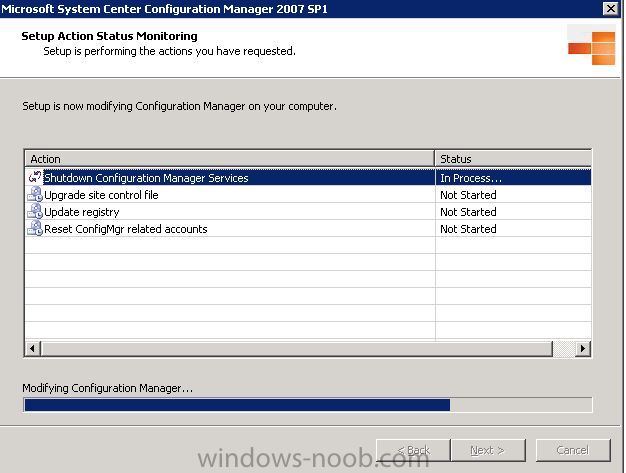Click the Cancel button
The width and height of the screenshot is (626, 473).
[573, 450]
